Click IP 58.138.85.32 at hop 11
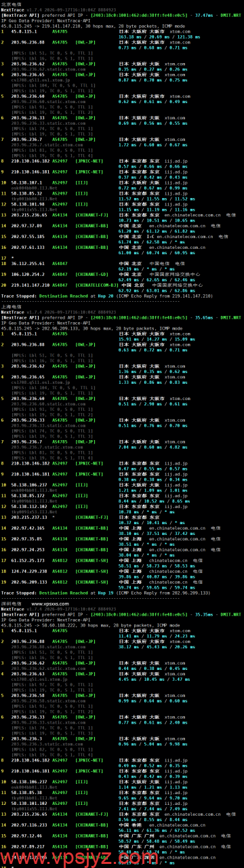Screen dimensions: 244x868 [x=26, y=193]
